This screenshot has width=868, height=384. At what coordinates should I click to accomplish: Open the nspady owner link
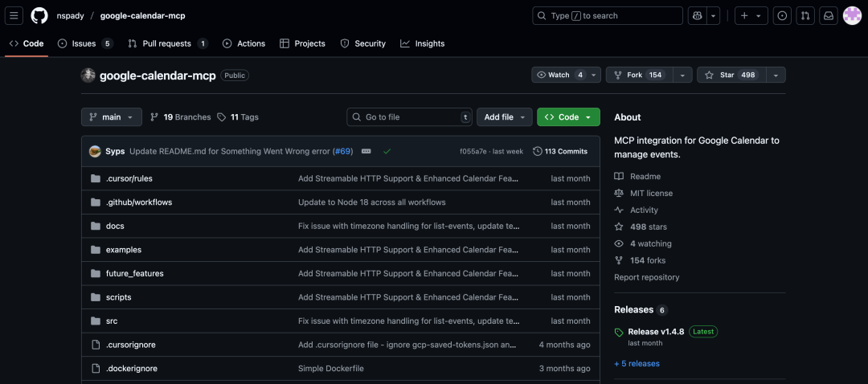click(x=70, y=15)
